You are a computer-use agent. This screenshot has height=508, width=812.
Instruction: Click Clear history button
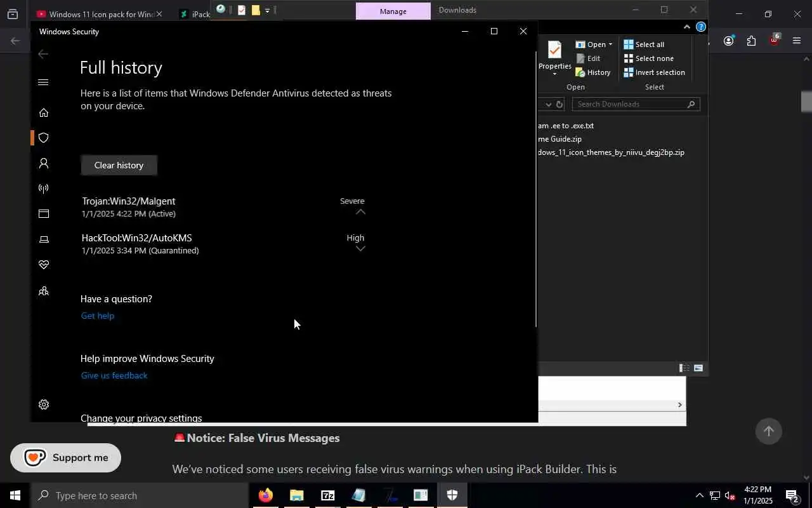tap(119, 165)
